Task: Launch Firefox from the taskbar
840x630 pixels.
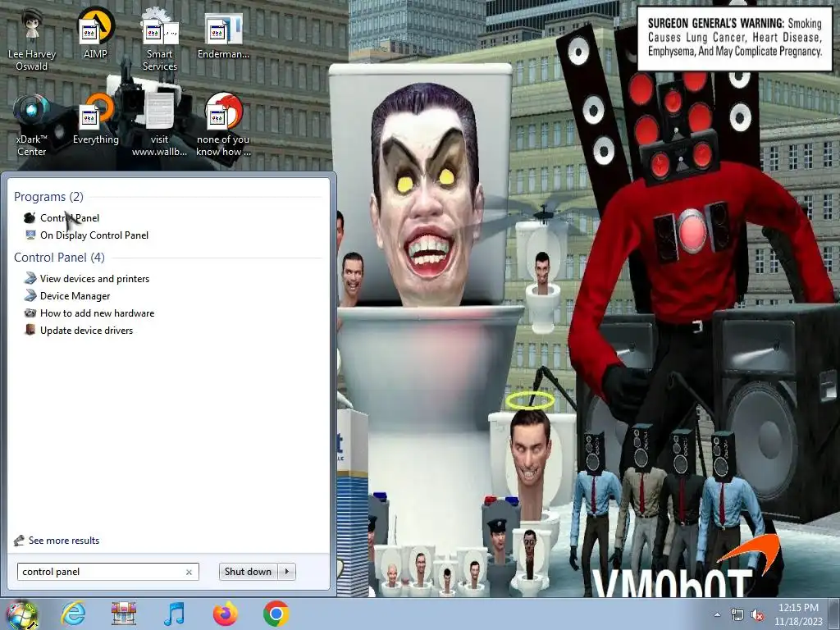Action: click(x=225, y=614)
